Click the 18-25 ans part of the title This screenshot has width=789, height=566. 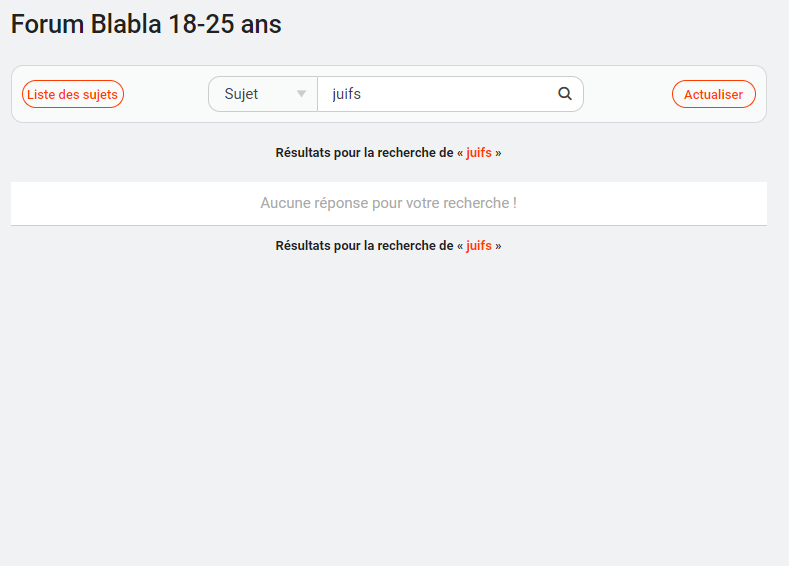click(225, 25)
